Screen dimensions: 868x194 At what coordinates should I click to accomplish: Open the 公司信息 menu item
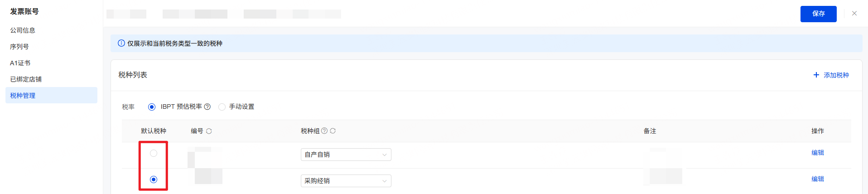23,30
